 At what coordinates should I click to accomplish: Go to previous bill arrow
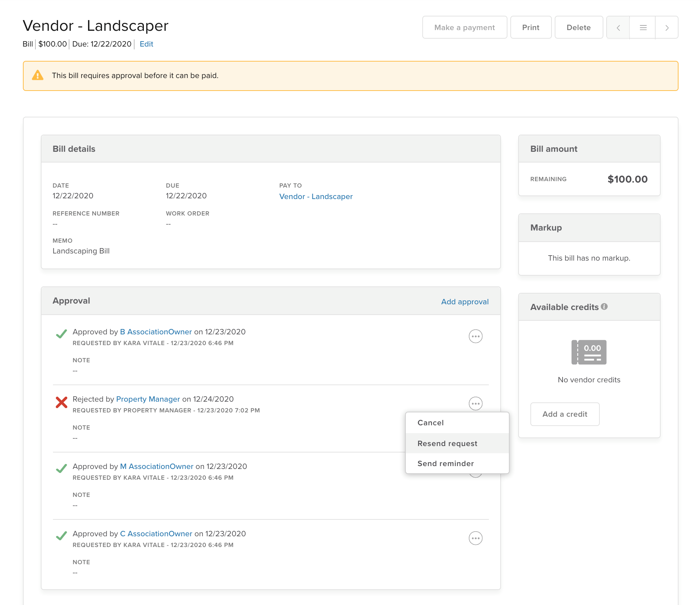click(x=618, y=28)
